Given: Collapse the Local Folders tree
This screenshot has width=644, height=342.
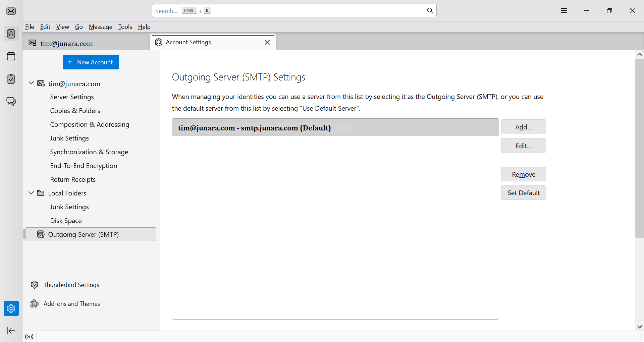Looking at the screenshot, I should tap(31, 193).
